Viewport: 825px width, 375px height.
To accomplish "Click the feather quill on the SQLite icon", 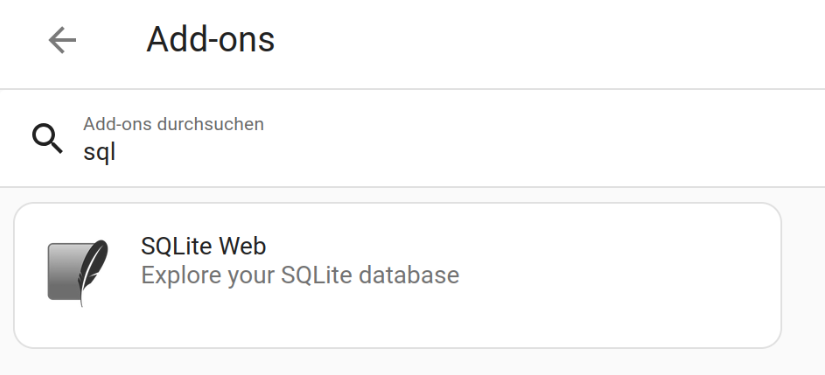I will click(93, 271).
